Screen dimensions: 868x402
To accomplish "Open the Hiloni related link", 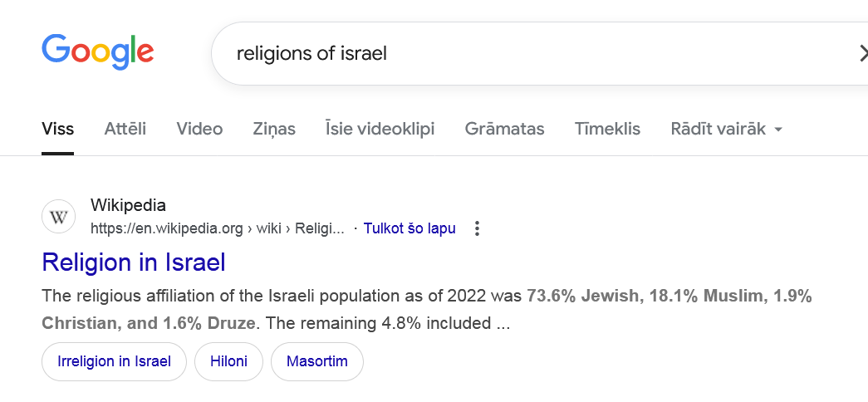I will tap(228, 361).
